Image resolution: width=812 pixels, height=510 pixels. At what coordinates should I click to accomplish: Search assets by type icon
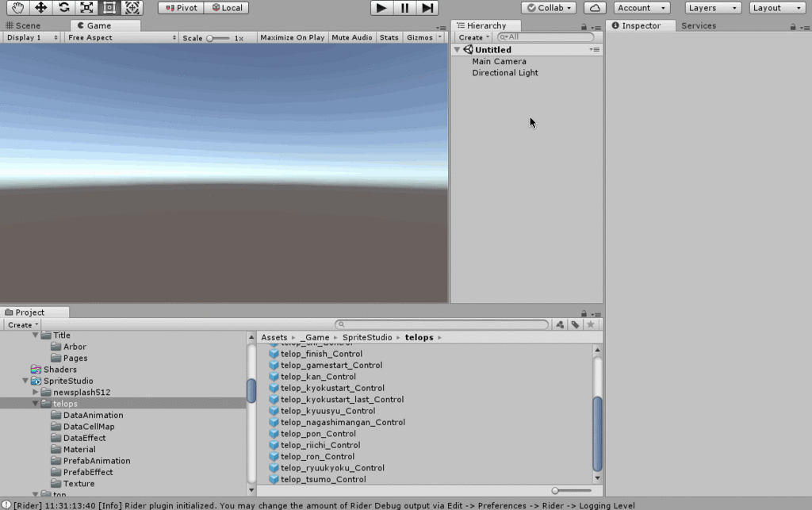560,324
